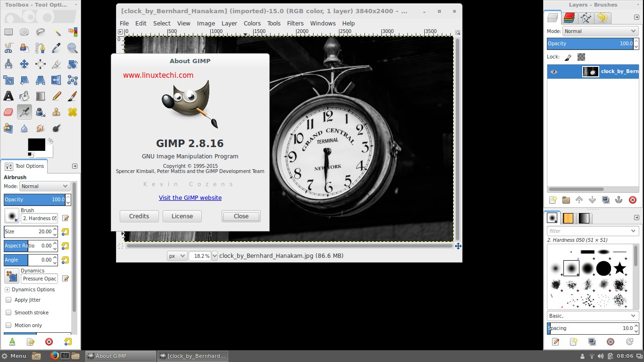Select the Move tool
The height and width of the screenshot is (362, 644).
point(24,64)
